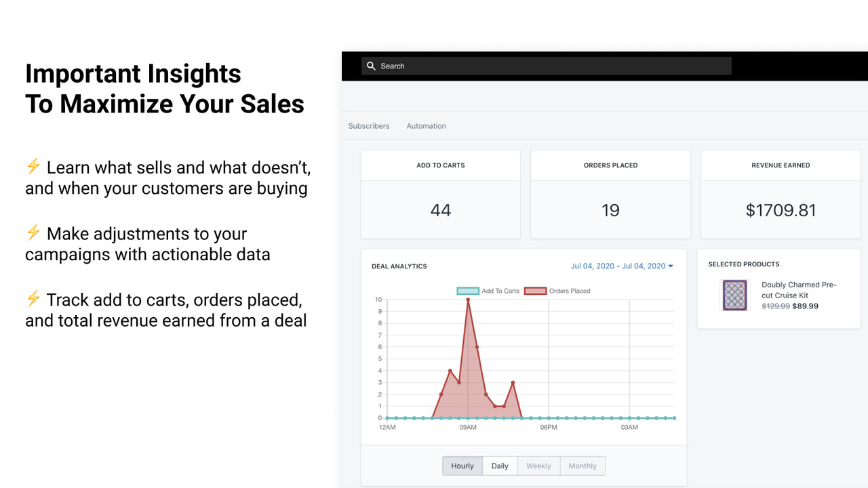Click the Revenue Earned metric card
Viewport: 868px width, 488px height.
tap(780, 195)
